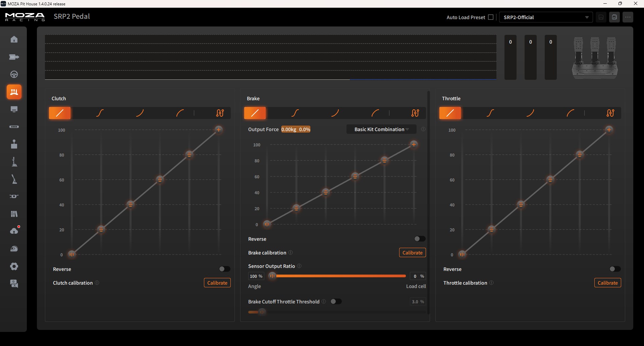Expand the Basic Kit Combination dropdown
Image resolution: width=644 pixels, height=346 pixels.
pyautogui.click(x=381, y=129)
